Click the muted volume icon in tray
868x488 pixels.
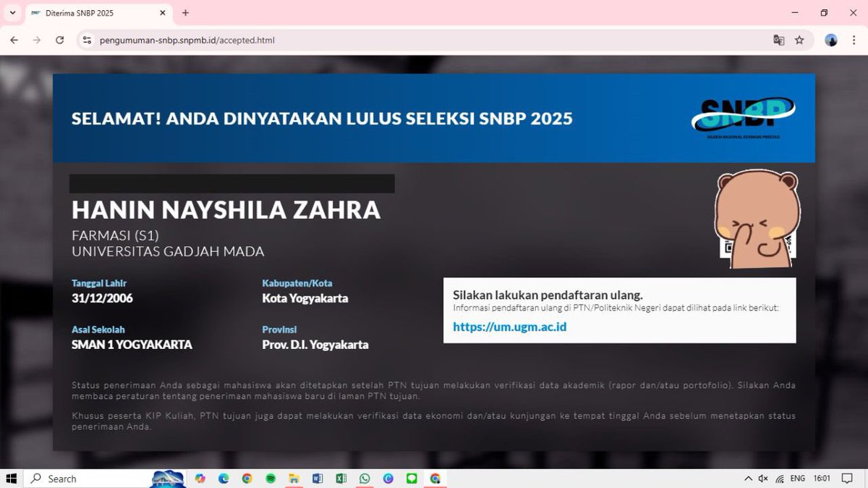pos(763,479)
